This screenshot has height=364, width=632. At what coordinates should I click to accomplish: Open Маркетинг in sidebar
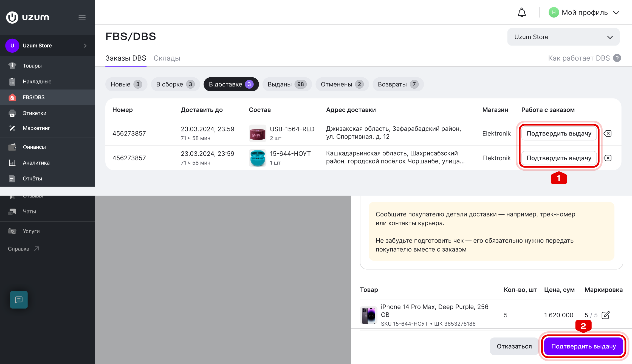pos(47,128)
